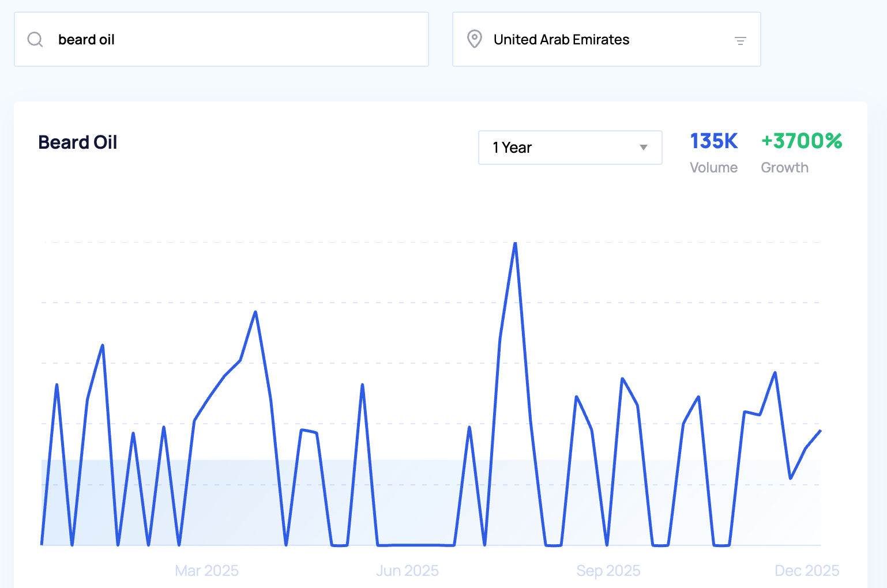Click the Mar 2025 axis label

[206, 571]
